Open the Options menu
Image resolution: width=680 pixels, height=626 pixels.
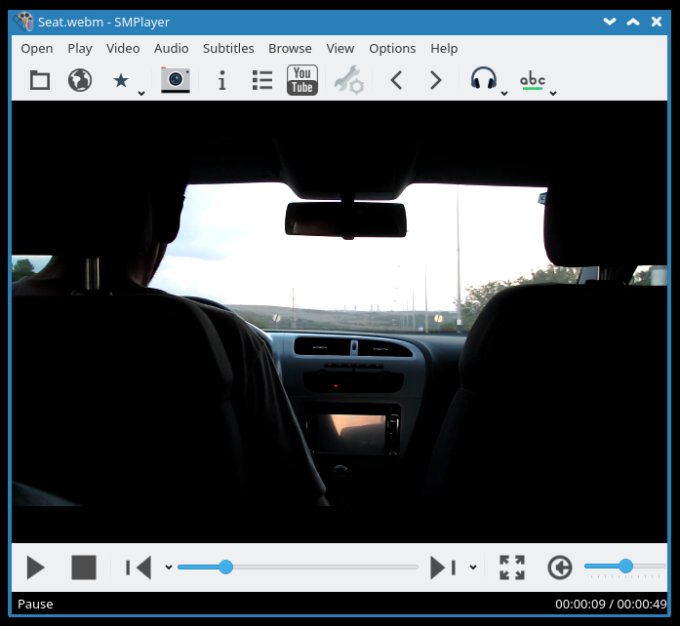[392, 48]
